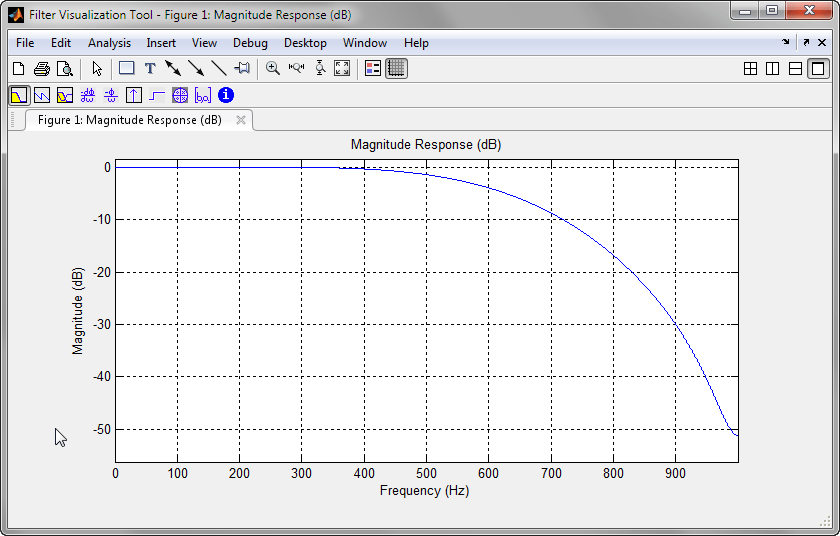The width and height of the screenshot is (840, 536).
Task: Click the Frequency (Hz) axis label
Action: tap(424, 490)
